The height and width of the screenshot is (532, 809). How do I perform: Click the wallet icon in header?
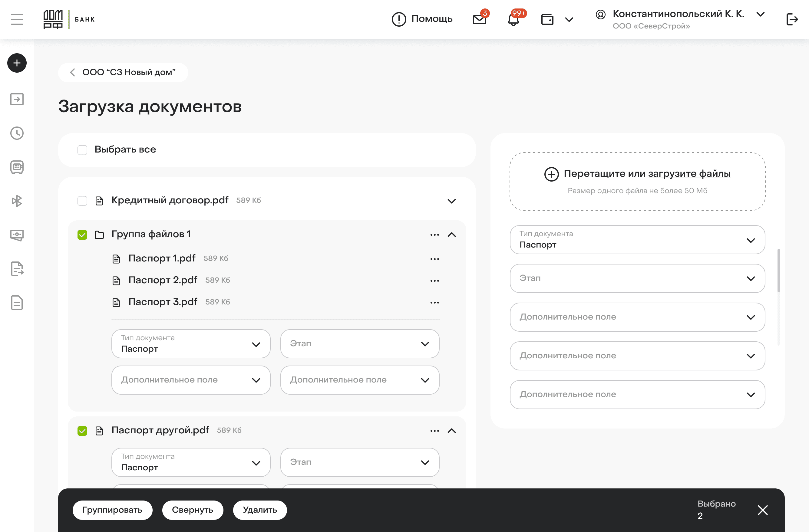coord(547,19)
